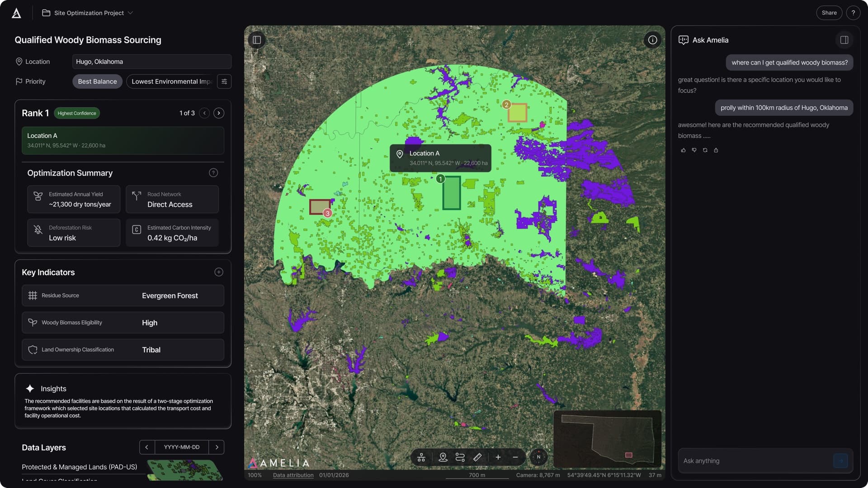Viewport: 868px width, 488px height.
Task: Advance the Data Layers date forward
Action: [x=216, y=447]
